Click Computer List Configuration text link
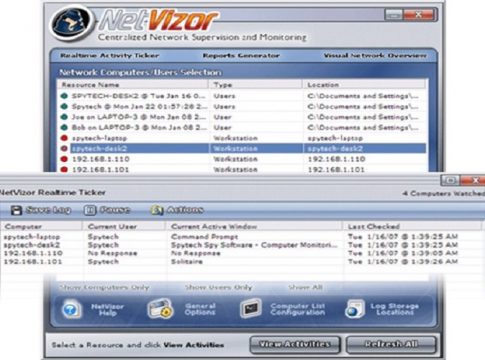This screenshot has width=485, height=360. [x=298, y=309]
